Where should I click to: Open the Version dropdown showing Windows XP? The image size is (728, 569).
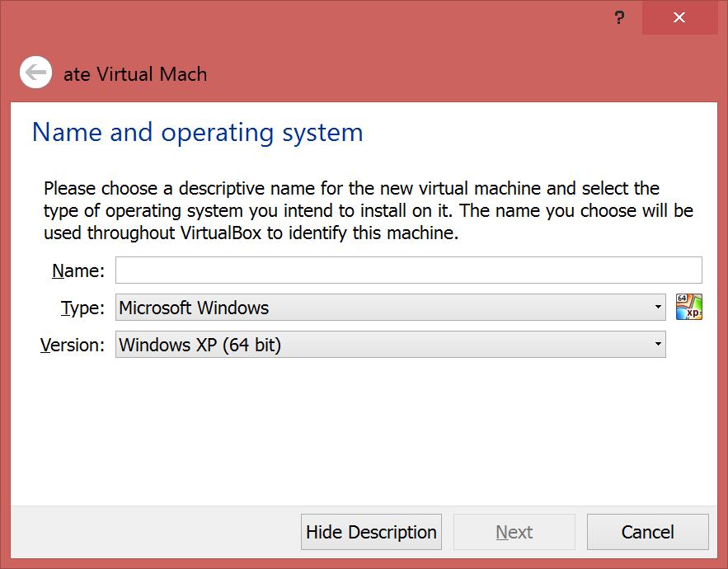(391, 344)
